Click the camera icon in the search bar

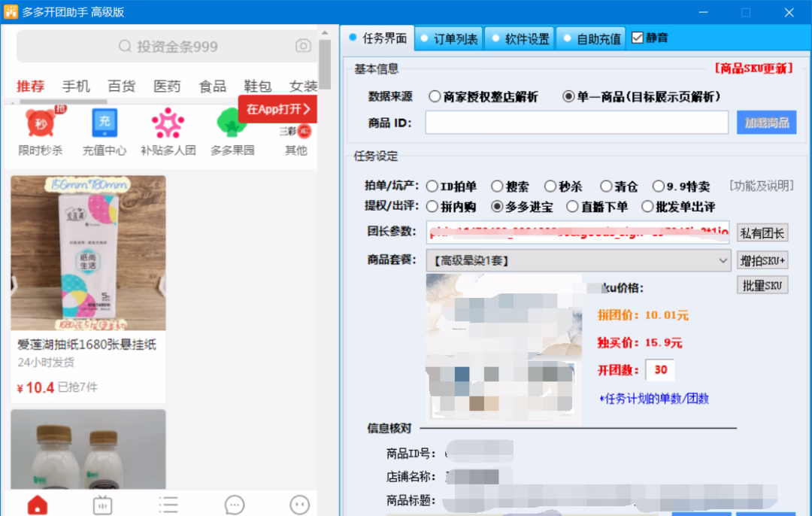coord(303,46)
